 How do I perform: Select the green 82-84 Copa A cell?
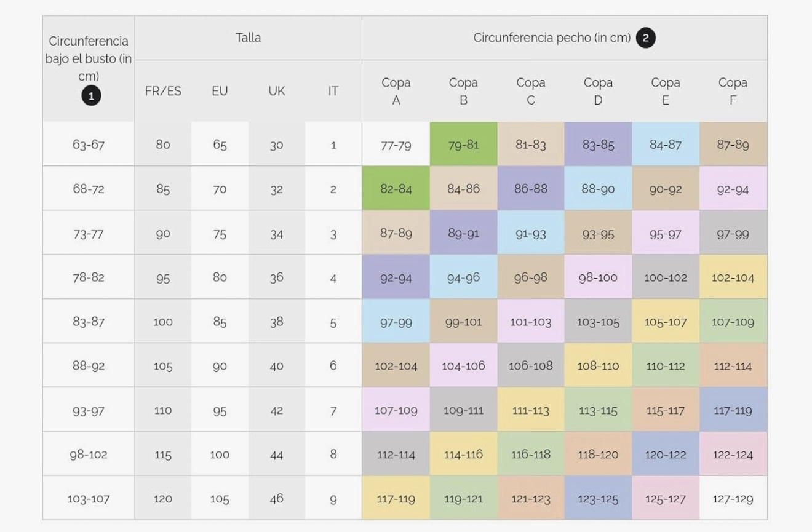tap(396, 189)
